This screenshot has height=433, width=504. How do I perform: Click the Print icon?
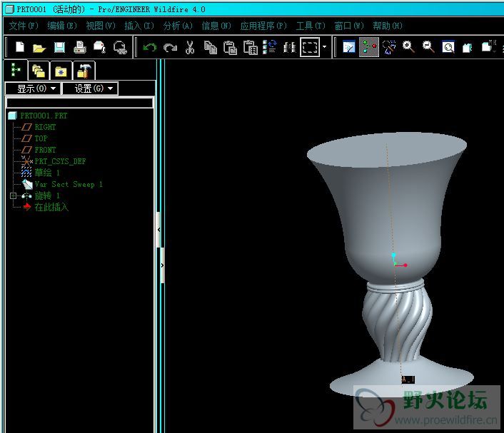tap(80, 48)
